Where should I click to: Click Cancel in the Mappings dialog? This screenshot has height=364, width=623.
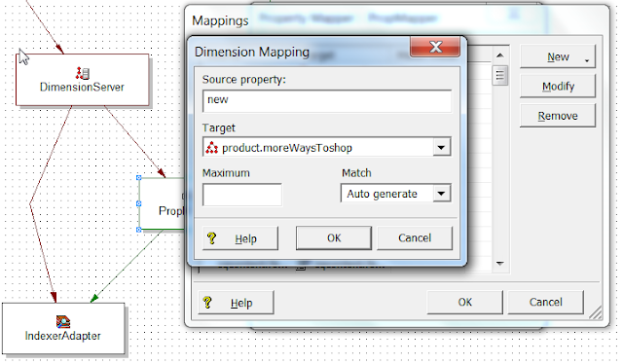[545, 303]
